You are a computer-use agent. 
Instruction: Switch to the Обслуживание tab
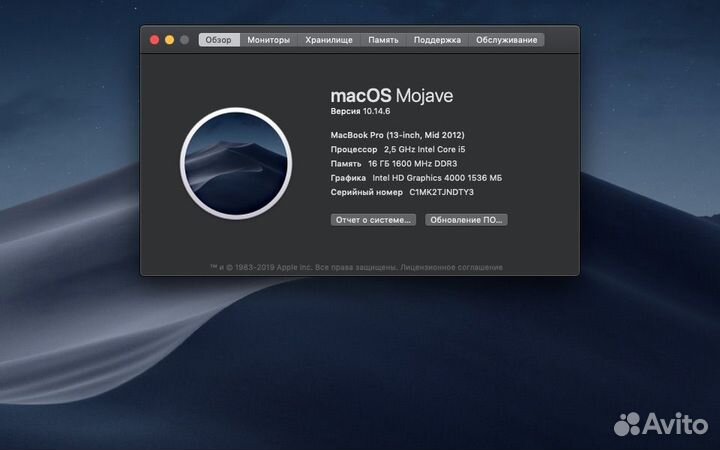[506, 40]
